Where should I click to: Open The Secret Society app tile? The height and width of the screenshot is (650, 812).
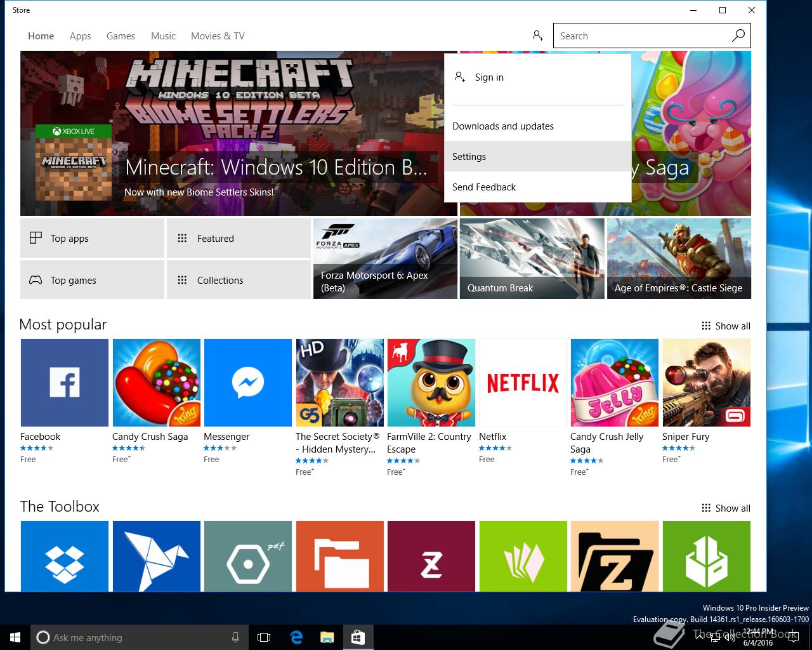340,383
